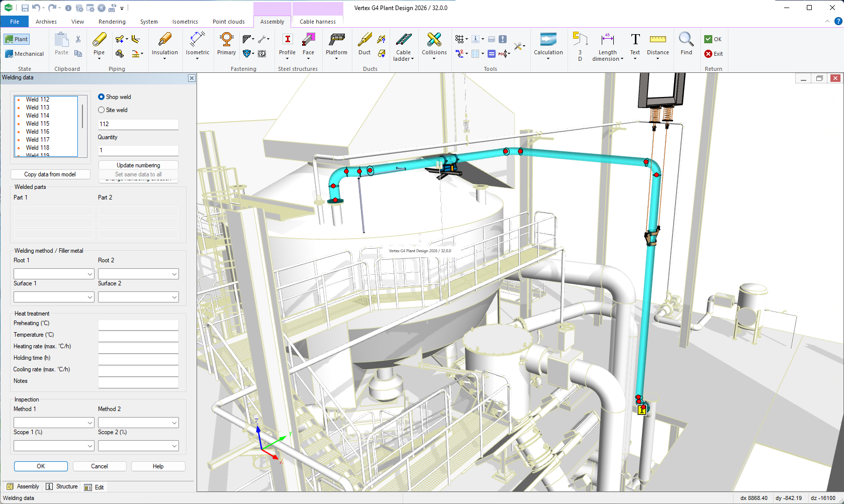Click the Distance measuring tool

(x=658, y=40)
